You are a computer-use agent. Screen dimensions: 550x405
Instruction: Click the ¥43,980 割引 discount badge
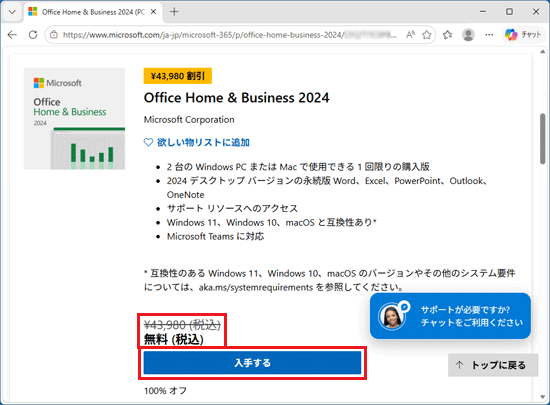tap(177, 76)
